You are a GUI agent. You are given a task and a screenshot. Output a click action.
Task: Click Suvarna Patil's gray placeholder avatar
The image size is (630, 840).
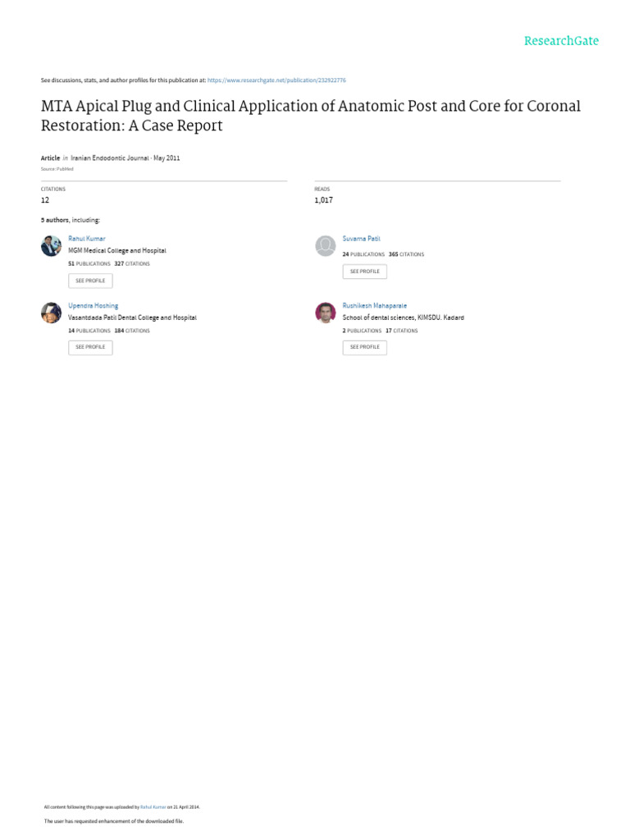[x=325, y=246]
